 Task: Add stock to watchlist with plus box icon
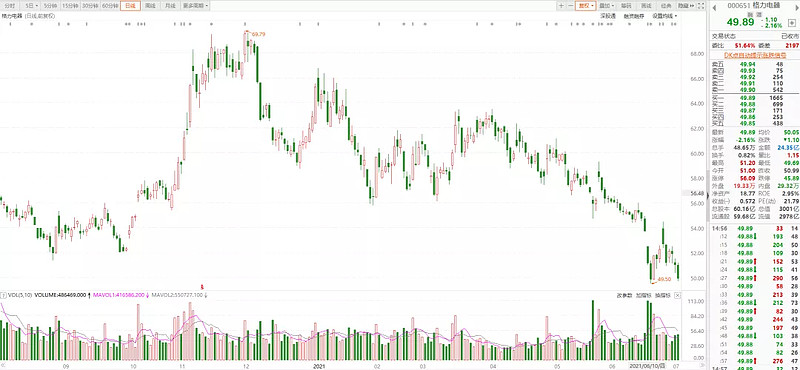coord(792,22)
